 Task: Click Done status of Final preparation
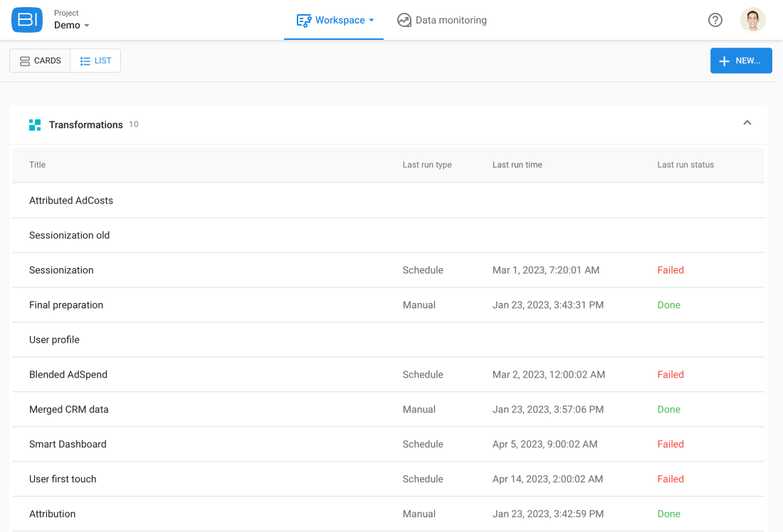click(668, 305)
